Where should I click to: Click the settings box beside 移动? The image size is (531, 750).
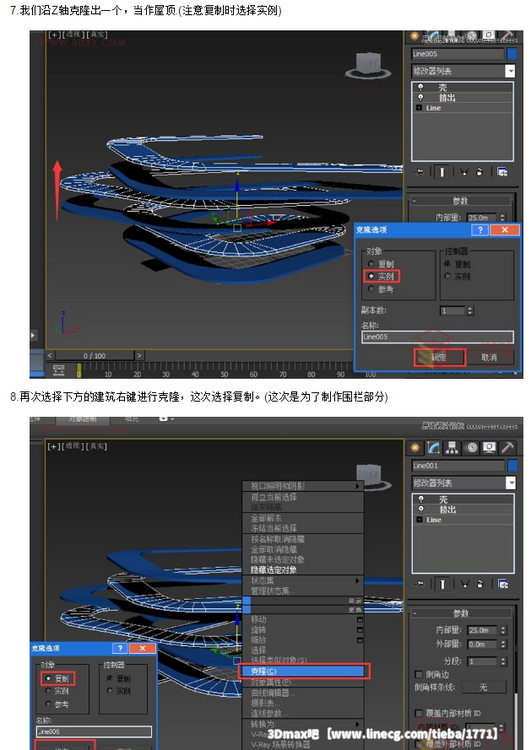point(360,619)
